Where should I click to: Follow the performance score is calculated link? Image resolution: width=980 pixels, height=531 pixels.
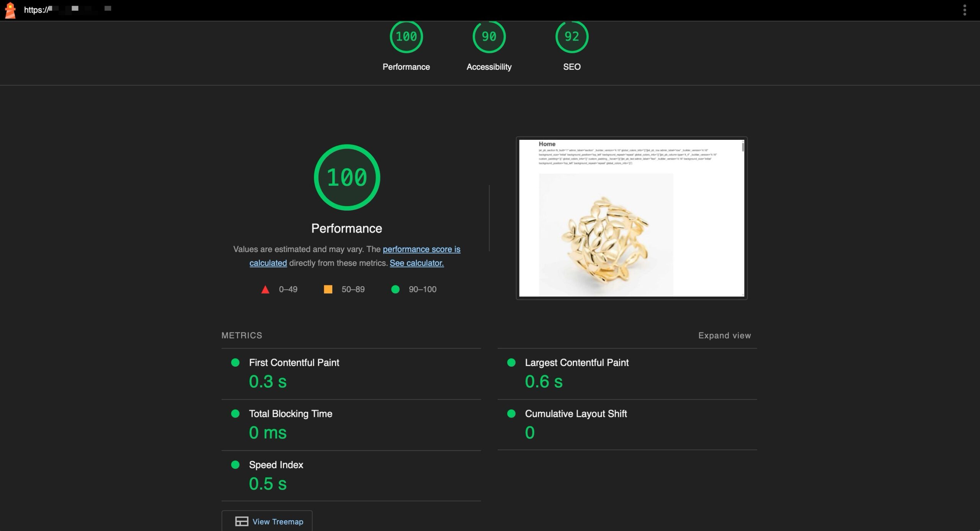click(x=421, y=249)
